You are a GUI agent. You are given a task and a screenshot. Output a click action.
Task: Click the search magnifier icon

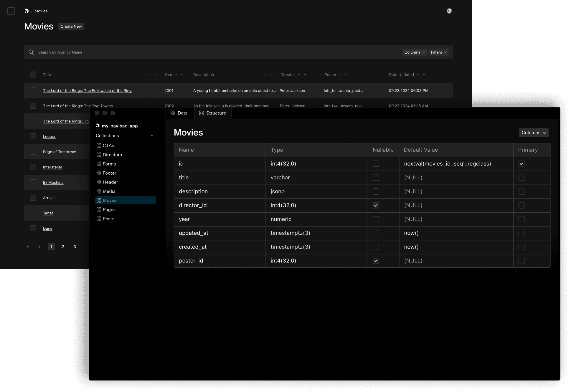[31, 52]
